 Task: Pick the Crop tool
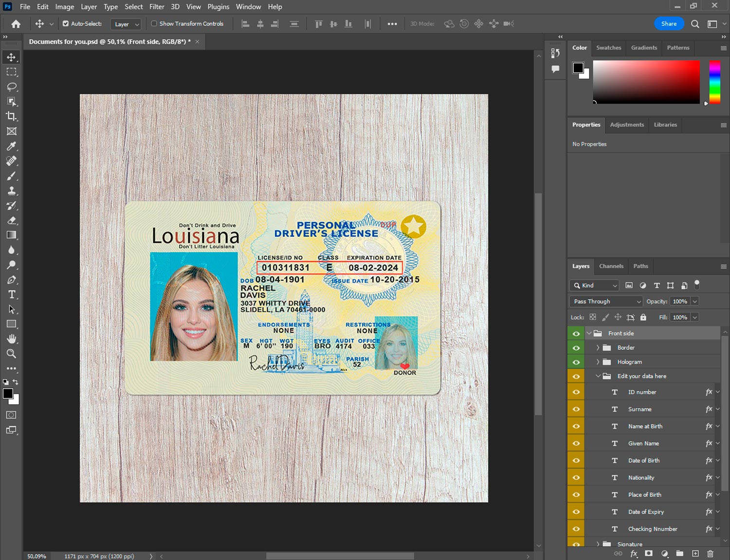[x=12, y=116]
